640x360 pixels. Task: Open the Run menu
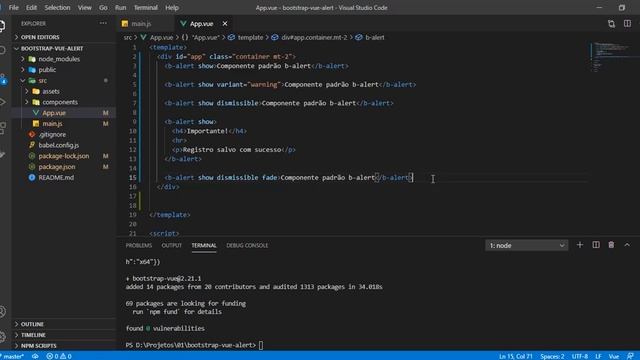[x=120, y=7]
